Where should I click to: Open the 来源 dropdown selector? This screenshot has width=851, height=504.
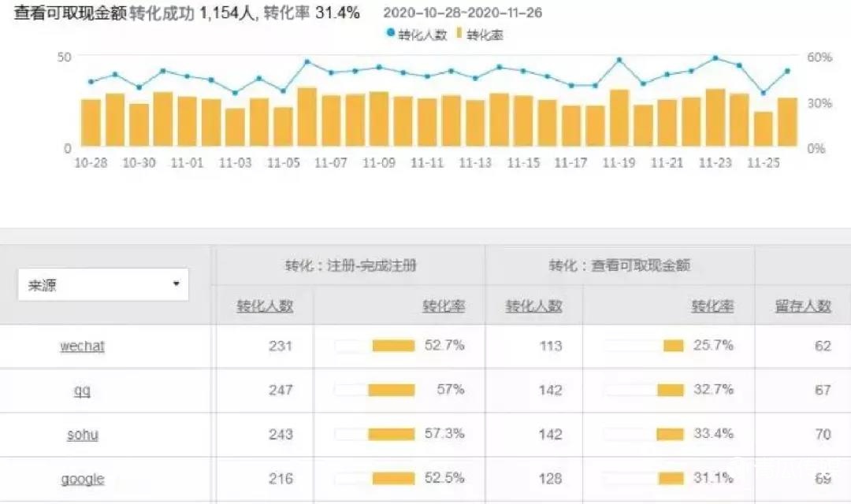[x=103, y=284]
